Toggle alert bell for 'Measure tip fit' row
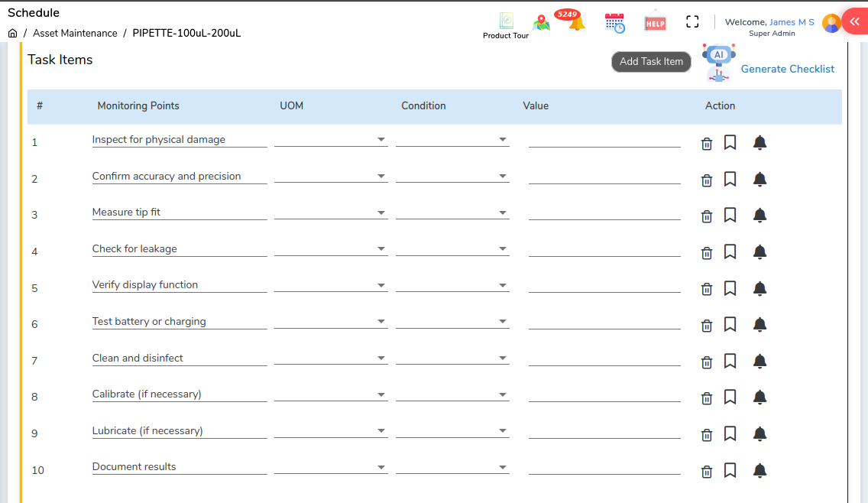Screen dimensions: 868x503 (x=759, y=216)
